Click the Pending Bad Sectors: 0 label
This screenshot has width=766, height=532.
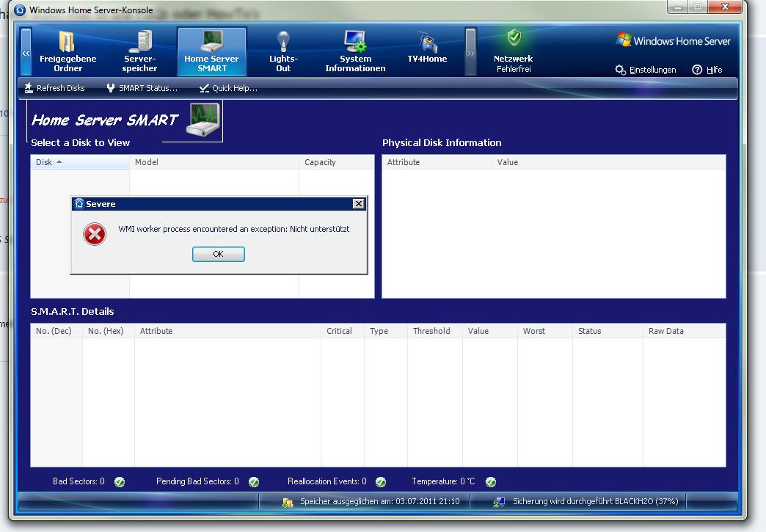(x=197, y=481)
